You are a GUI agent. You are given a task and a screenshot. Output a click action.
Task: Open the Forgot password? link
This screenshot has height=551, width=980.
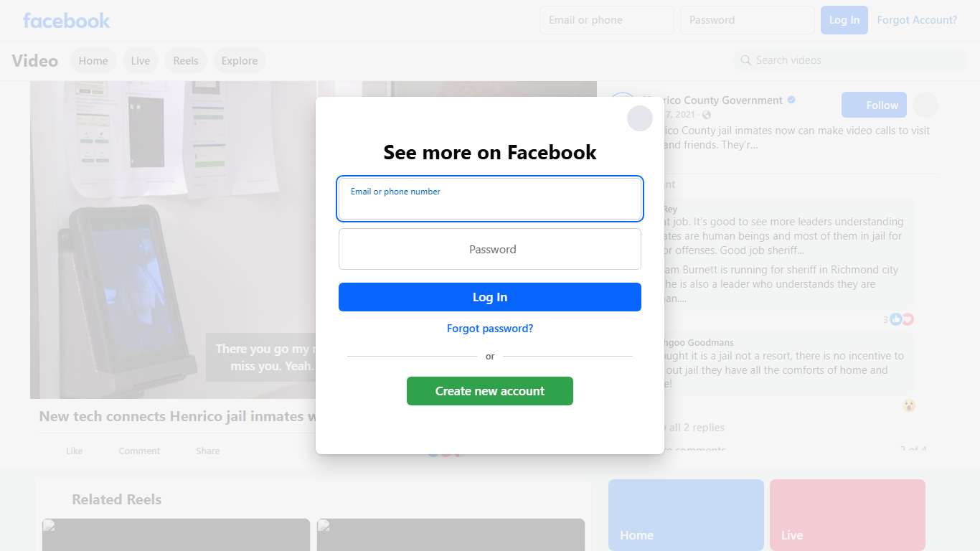pos(490,329)
